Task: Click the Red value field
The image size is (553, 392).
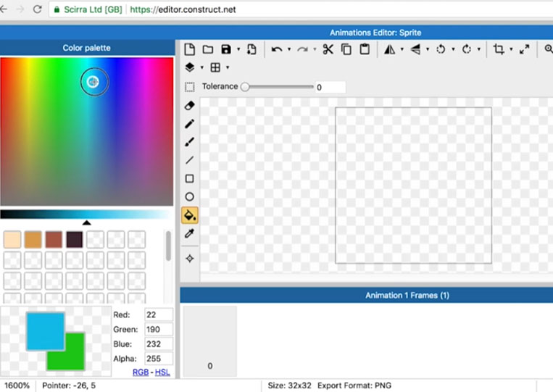Action: pos(159,314)
